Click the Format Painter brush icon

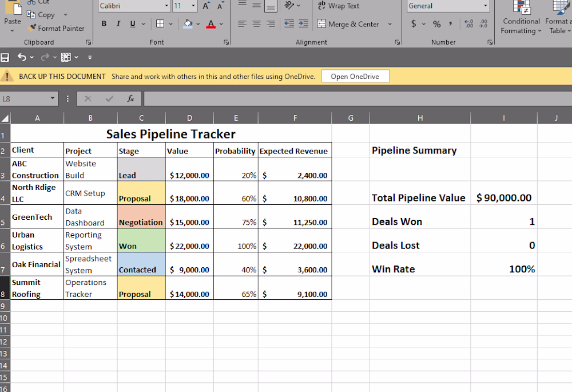point(32,28)
